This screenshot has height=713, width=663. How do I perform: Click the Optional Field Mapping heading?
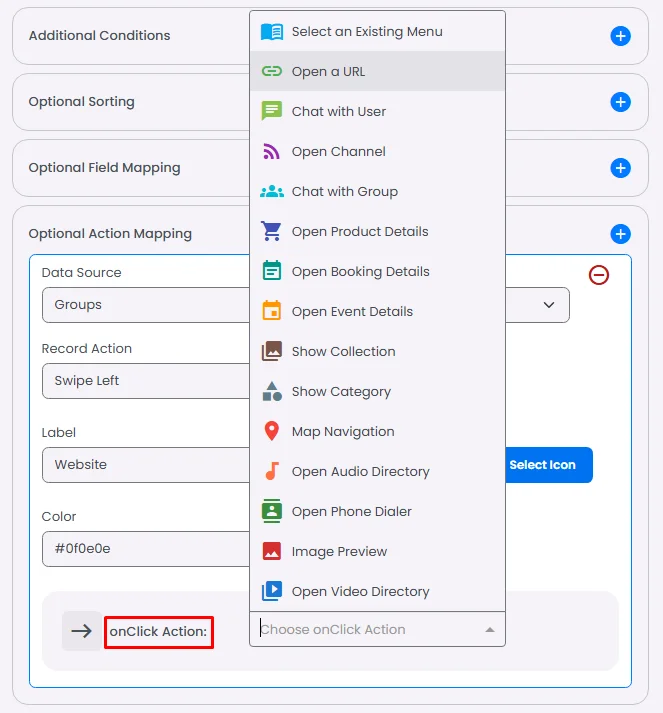105,168
